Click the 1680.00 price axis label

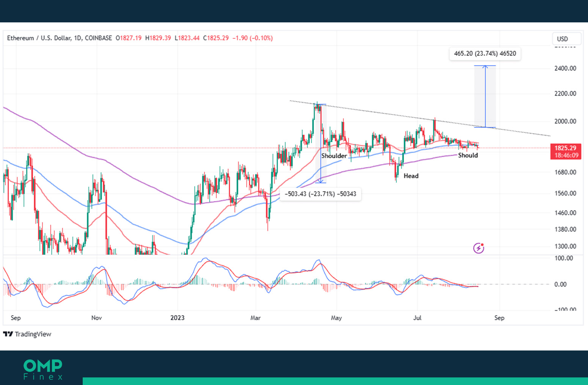[x=565, y=172]
